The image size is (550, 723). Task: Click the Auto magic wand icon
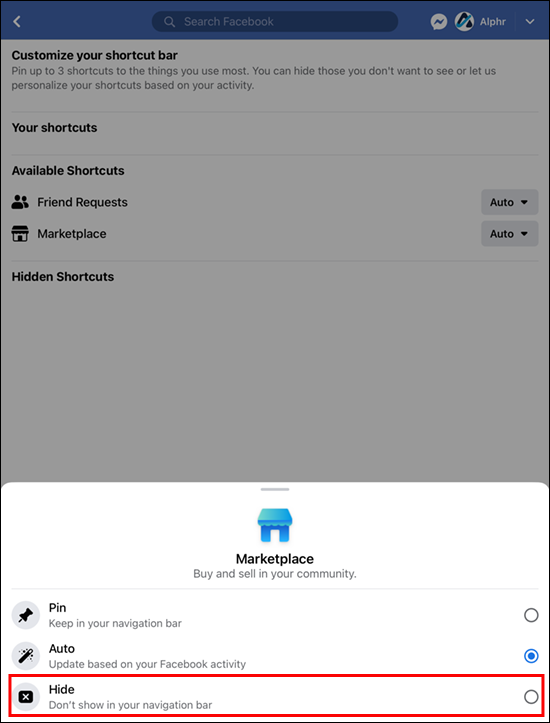point(26,656)
